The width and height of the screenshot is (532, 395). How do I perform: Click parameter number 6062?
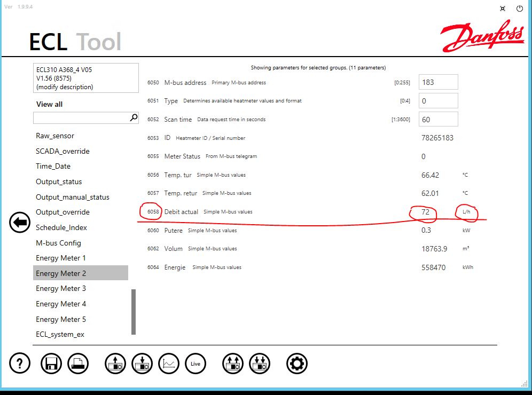click(x=153, y=249)
